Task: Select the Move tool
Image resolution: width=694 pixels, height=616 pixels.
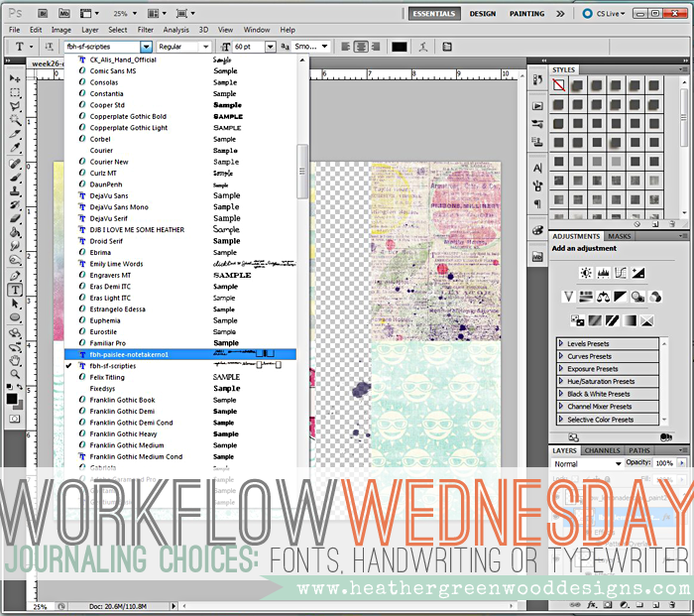Action: point(15,78)
